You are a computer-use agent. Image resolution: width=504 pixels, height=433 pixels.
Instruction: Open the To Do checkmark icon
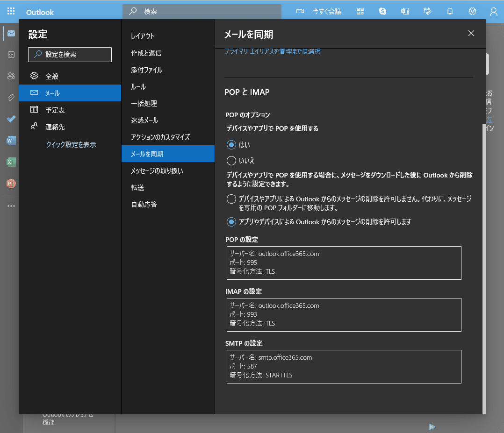click(11, 119)
